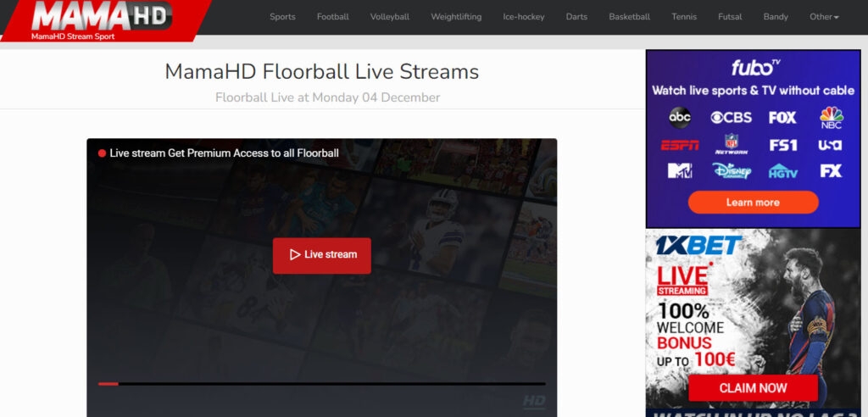Expand the Other dropdown menu
The image size is (868, 417).
(x=824, y=17)
